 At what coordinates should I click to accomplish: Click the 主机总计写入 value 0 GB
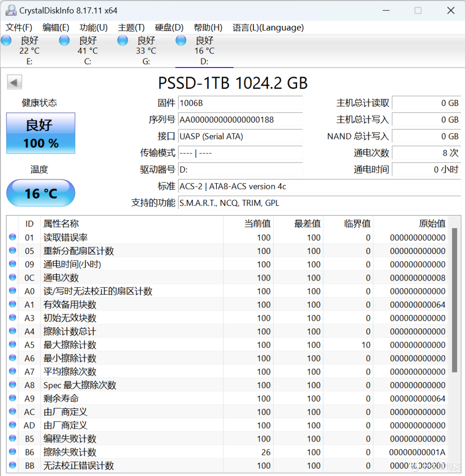click(x=426, y=120)
